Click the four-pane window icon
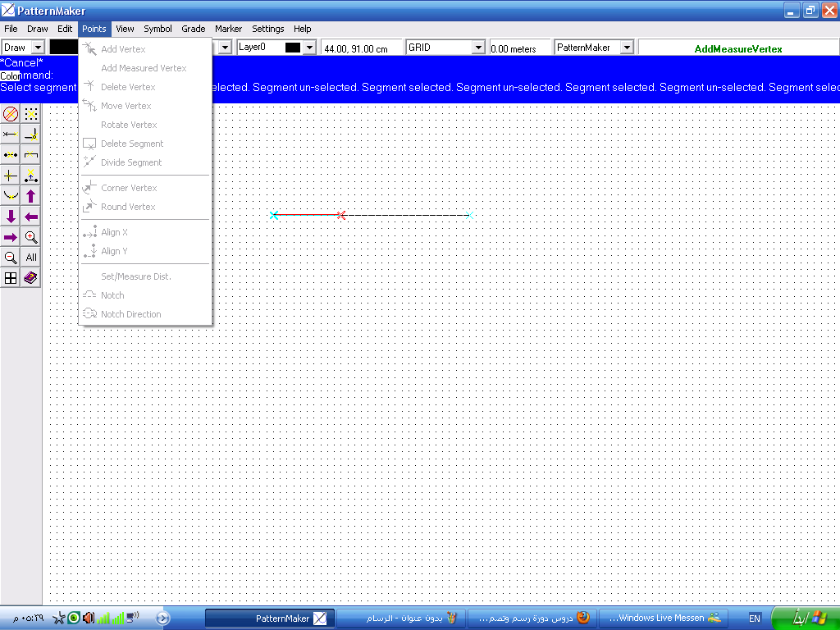 pos(11,278)
